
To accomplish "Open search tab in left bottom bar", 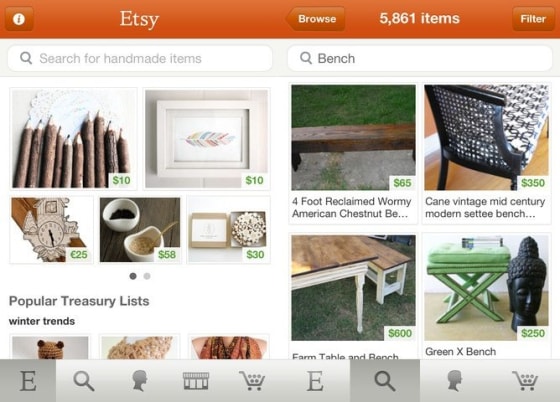I will [x=84, y=381].
